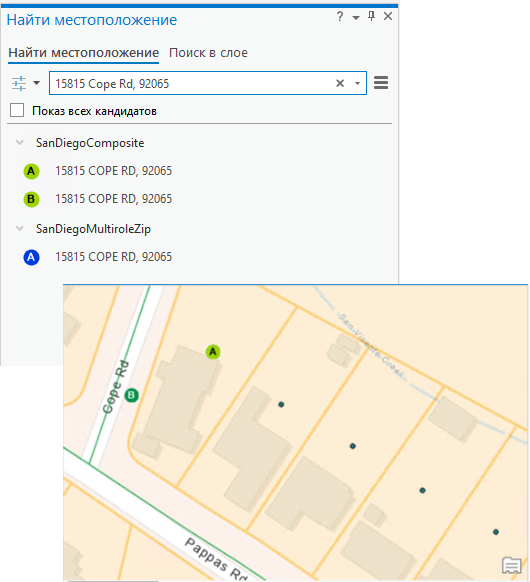530x582 pixels.
Task: Open the hamburger options menu
Action: pyautogui.click(x=381, y=82)
